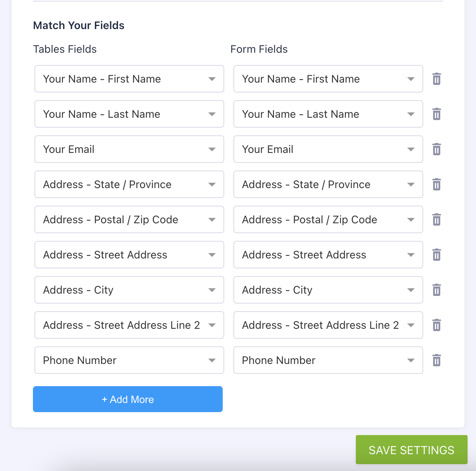This screenshot has width=476, height=471.
Task: Delete the Last Name field mapping row
Action: click(437, 114)
